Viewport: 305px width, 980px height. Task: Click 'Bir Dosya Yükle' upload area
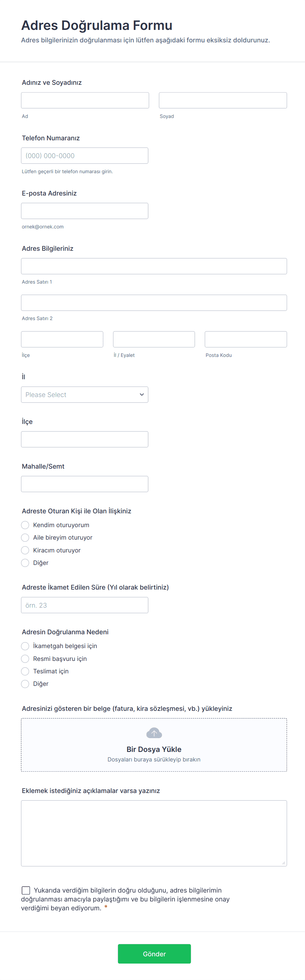(154, 749)
